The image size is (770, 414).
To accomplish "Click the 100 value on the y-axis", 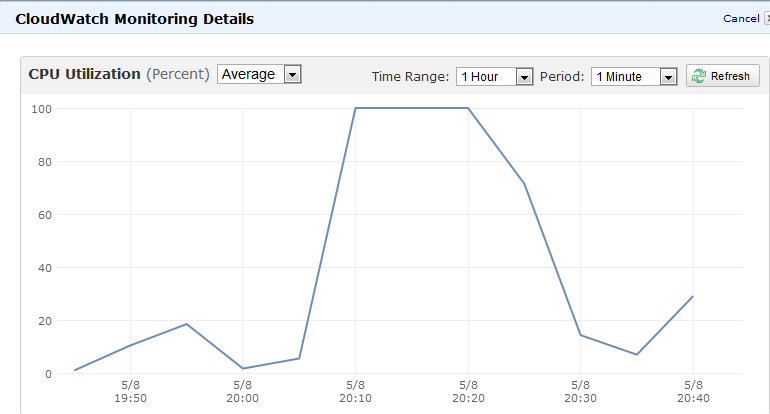I will click(41, 108).
